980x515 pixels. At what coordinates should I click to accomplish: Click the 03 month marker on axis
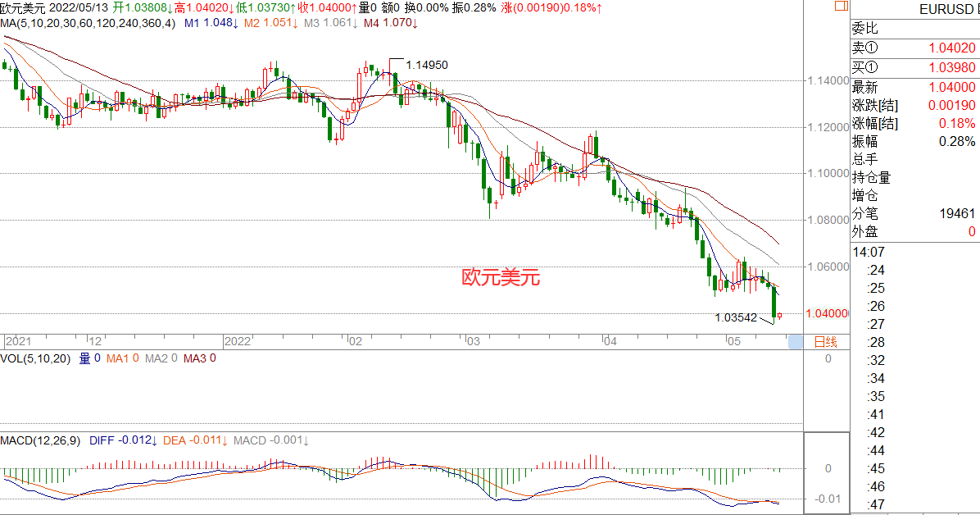(x=474, y=340)
